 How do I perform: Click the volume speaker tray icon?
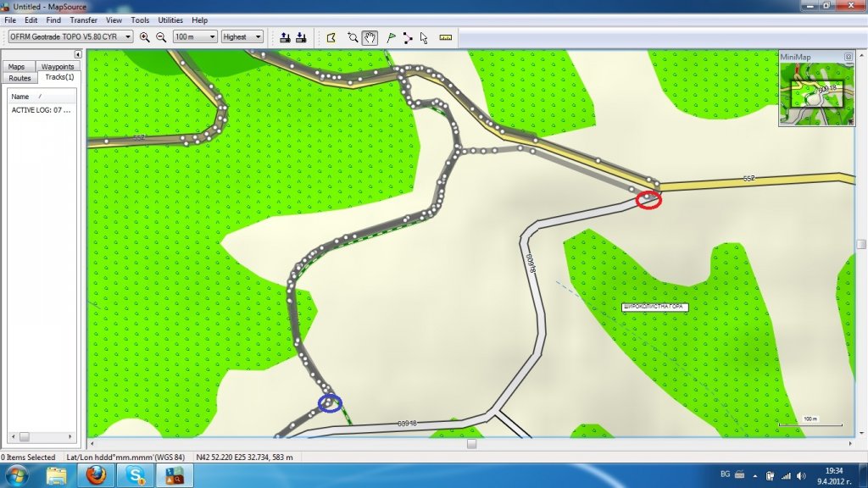(x=802, y=476)
